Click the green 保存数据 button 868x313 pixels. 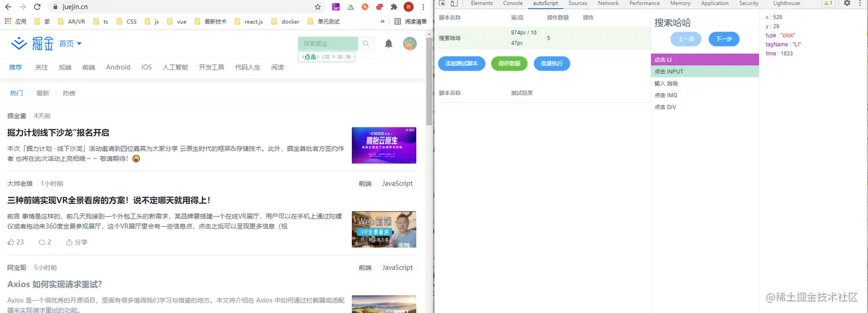[509, 63]
